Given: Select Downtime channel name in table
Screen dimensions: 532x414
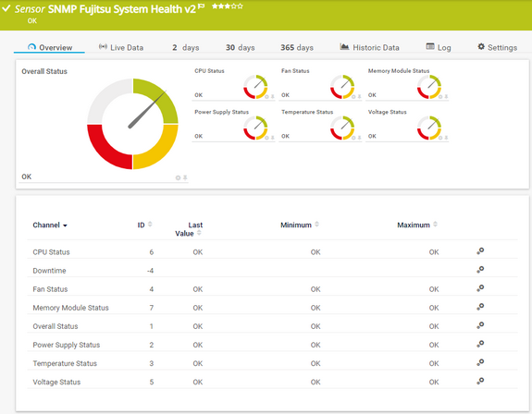Looking at the screenshot, I should pos(49,271).
